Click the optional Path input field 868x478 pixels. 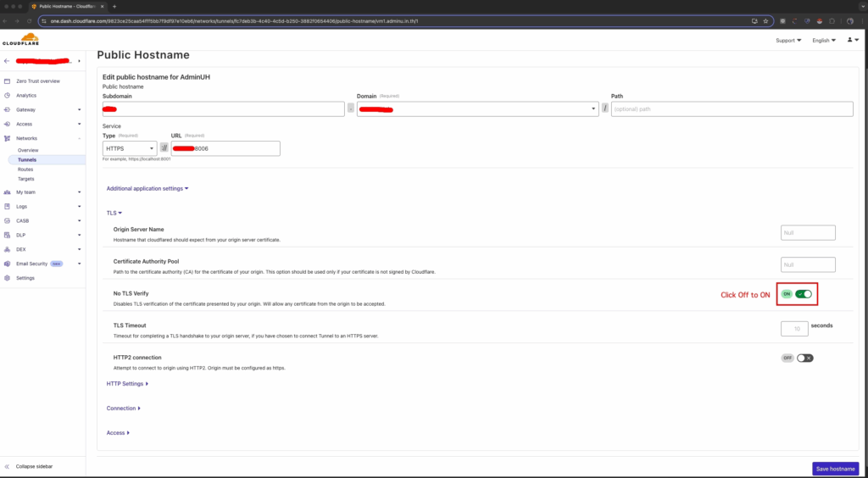732,109
